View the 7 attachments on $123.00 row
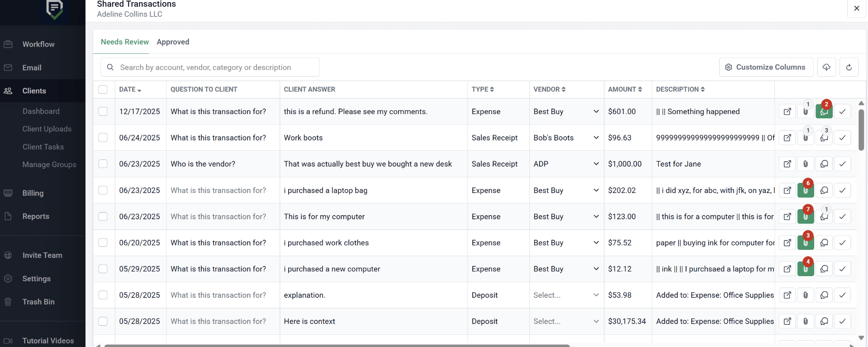The height and width of the screenshot is (347, 868). [x=806, y=216]
